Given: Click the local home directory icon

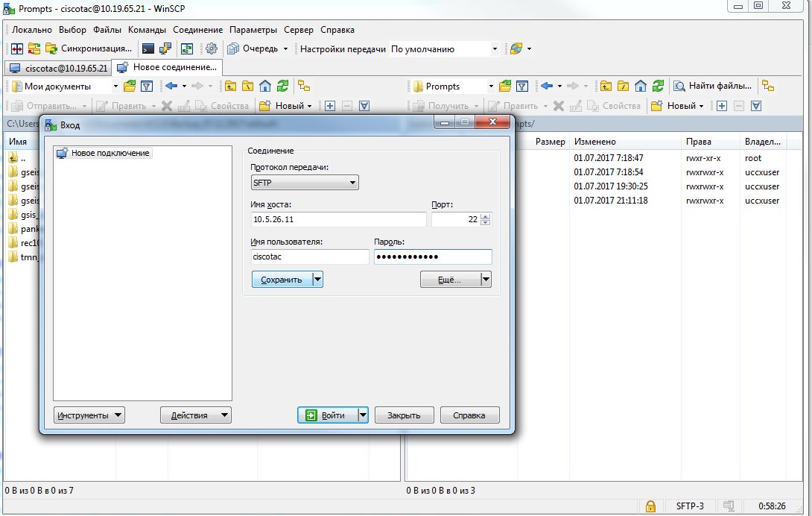Looking at the screenshot, I should click(x=265, y=86).
